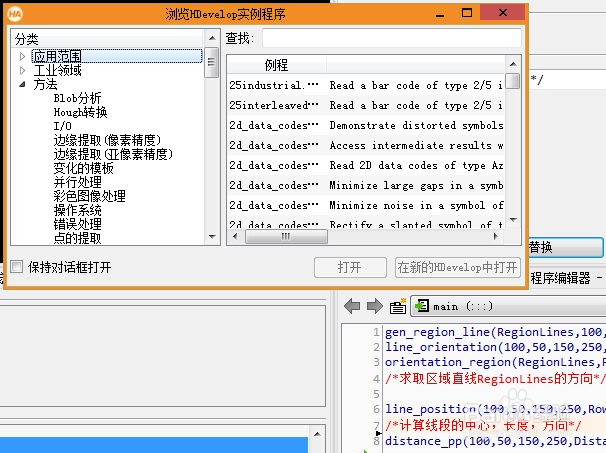Click gen_region_line code line in program editor
606x453 pixels.
coord(494,332)
